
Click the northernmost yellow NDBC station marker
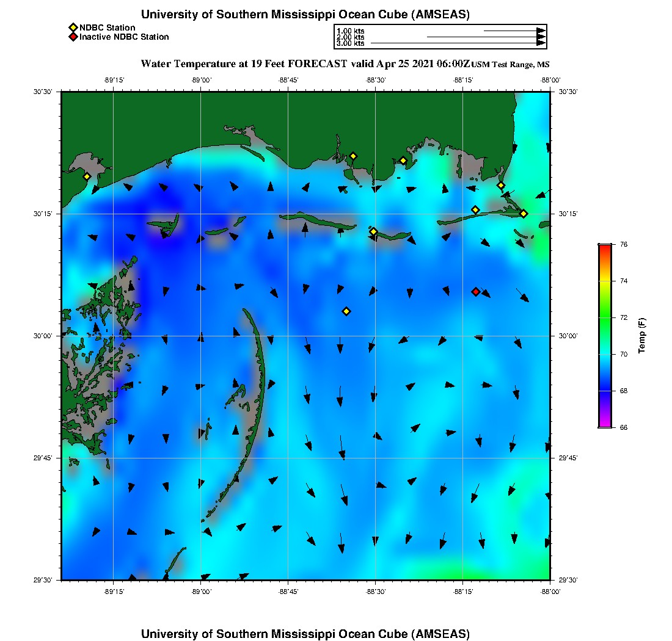[x=353, y=156]
